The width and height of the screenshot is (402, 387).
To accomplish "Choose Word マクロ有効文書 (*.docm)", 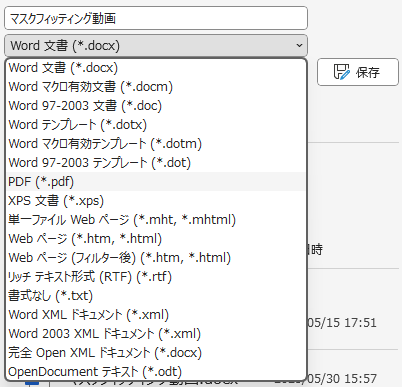I will point(156,87).
